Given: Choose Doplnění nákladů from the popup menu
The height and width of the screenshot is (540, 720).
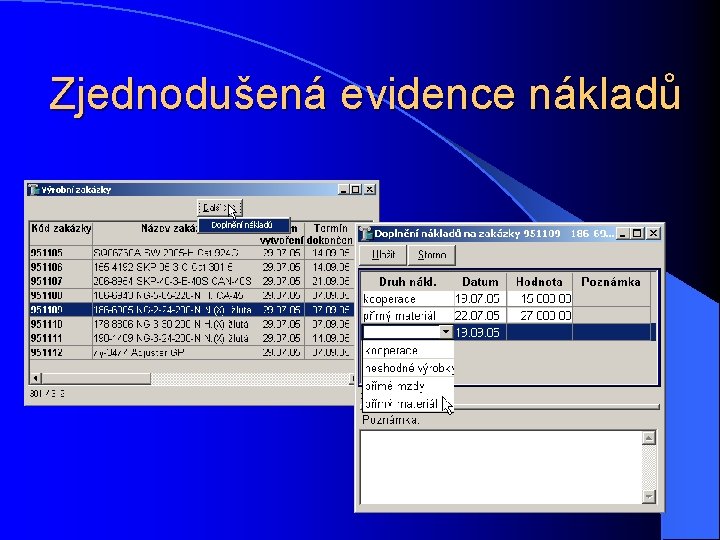Looking at the screenshot, I should coord(244,225).
